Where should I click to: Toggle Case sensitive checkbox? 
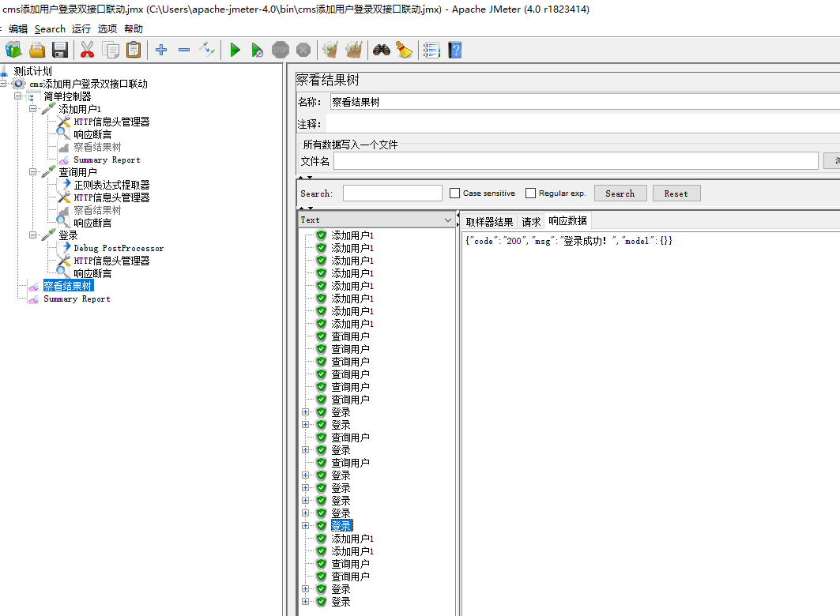point(455,193)
